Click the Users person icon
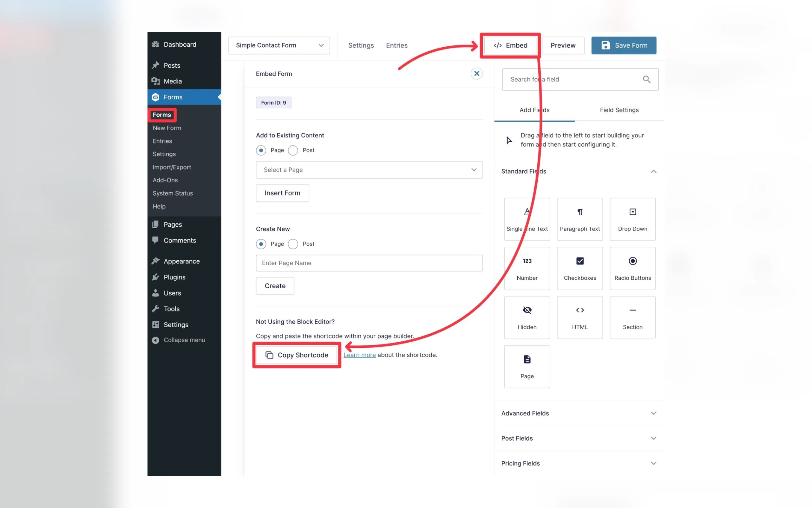 (155, 293)
